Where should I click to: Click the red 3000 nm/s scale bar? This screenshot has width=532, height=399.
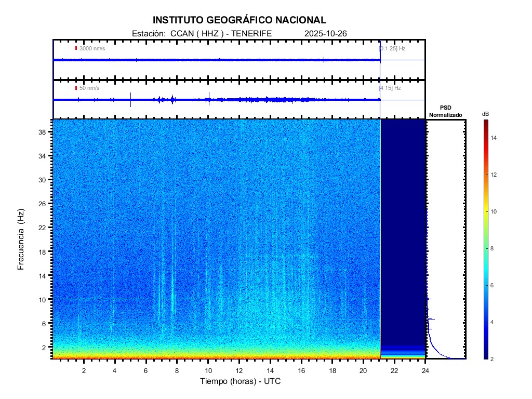coord(76,48)
